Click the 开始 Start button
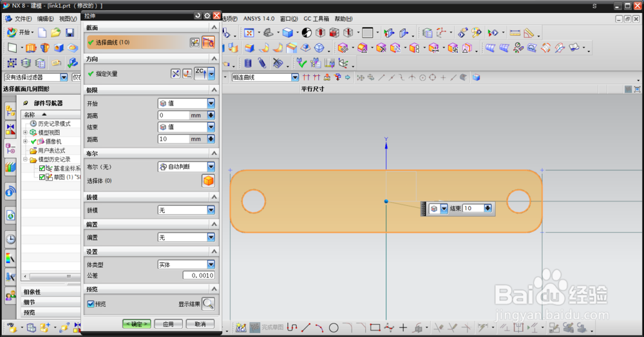Image resolution: width=644 pixels, height=337 pixels. pos(21,32)
